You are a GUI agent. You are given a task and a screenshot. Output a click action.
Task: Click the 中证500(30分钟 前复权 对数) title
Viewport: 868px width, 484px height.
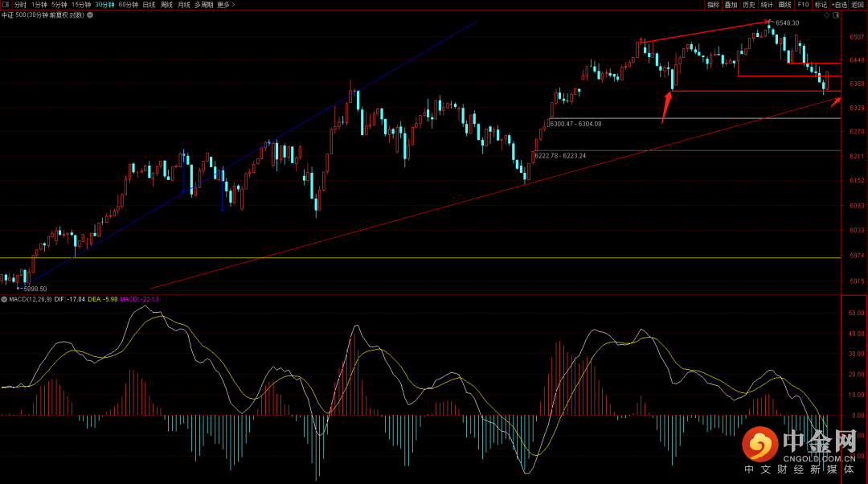pos(43,15)
